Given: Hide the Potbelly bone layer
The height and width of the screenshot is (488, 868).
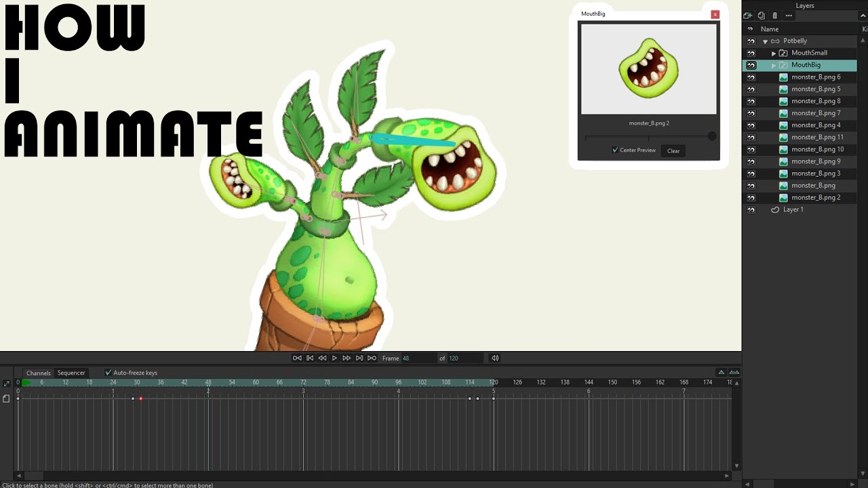Looking at the screenshot, I should (x=751, y=41).
